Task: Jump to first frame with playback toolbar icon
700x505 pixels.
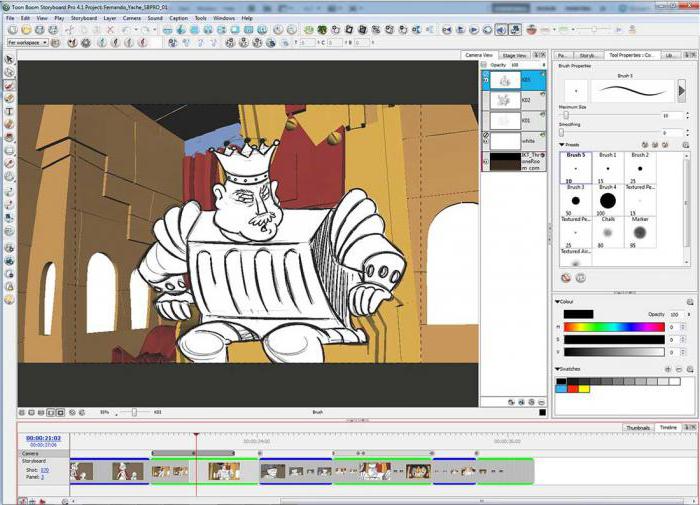Action: click(446, 30)
